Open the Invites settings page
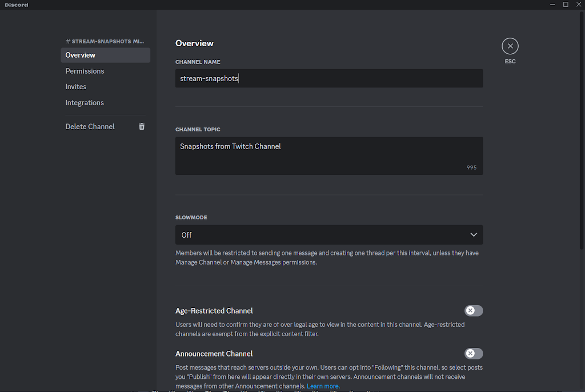The width and height of the screenshot is (585, 392). coord(76,87)
